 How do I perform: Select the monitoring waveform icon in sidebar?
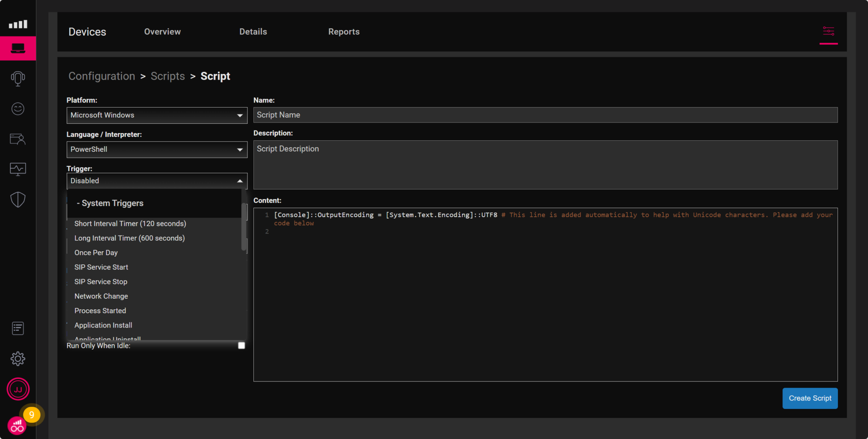(x=18, y=169)
